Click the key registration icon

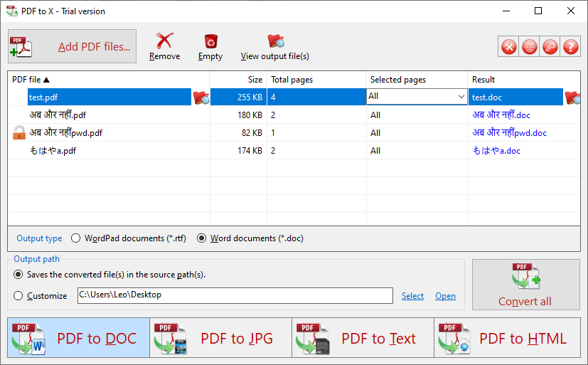coord(550,47)
